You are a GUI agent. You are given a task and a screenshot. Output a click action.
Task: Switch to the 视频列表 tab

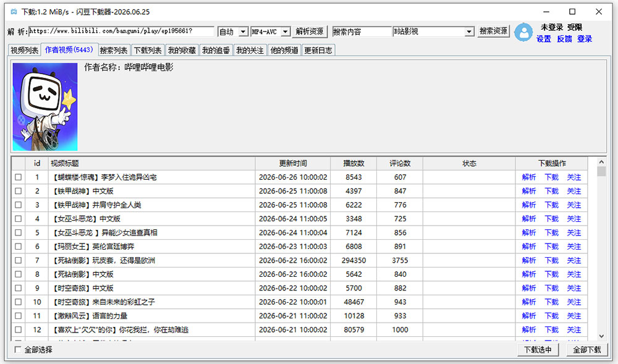coord(25,51)
